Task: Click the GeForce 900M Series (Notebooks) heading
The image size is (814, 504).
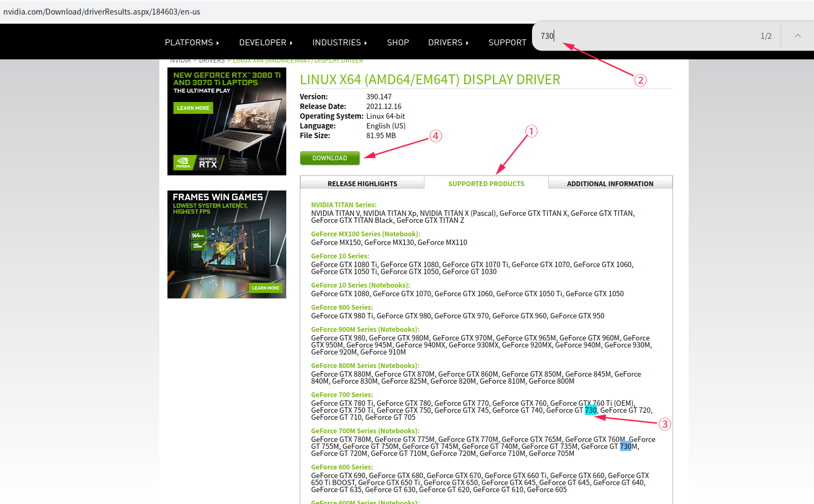Action: click(365, 329)
